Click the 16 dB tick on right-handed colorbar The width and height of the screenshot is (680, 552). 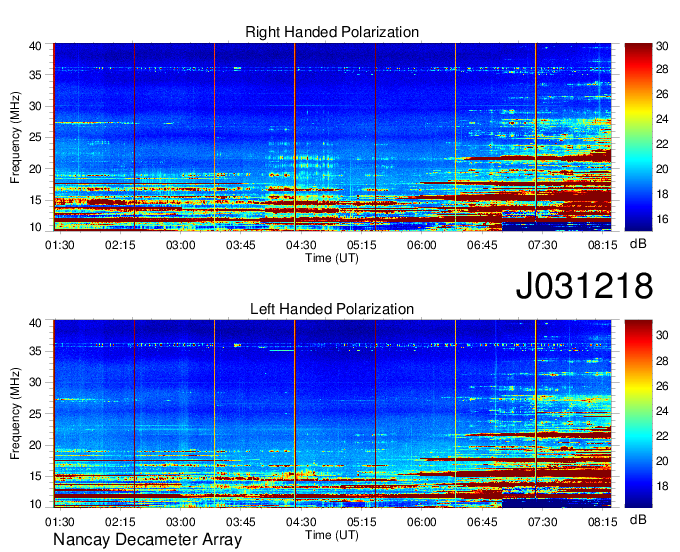click(662, 219)
